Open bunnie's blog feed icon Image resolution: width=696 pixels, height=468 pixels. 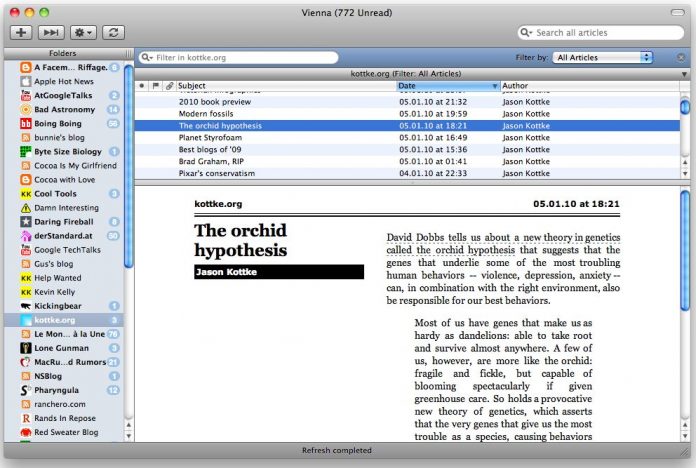click(26, 138)
